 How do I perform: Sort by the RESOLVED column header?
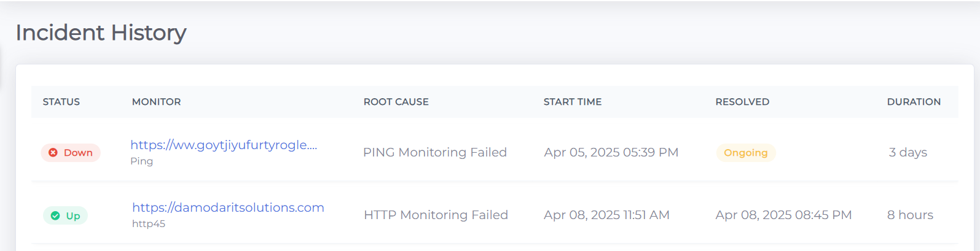(742, 102)
